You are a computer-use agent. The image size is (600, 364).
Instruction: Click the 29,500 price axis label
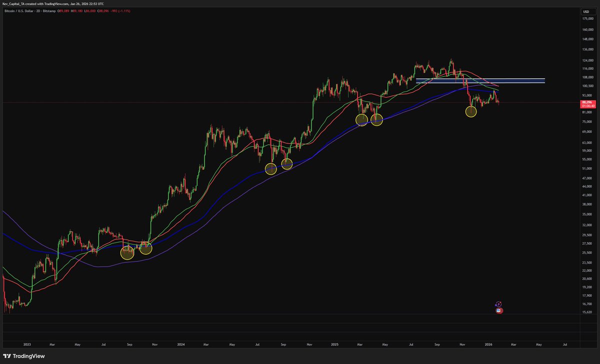[586, 234]
